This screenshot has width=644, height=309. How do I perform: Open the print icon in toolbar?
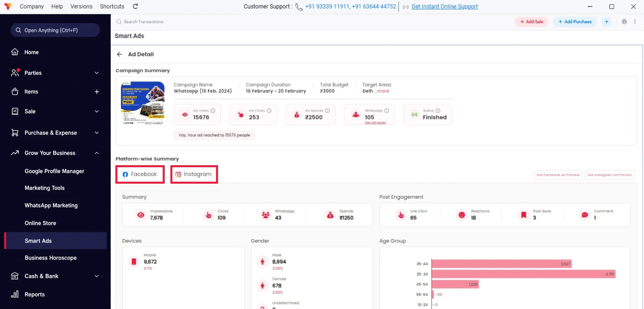coord(624,21)
